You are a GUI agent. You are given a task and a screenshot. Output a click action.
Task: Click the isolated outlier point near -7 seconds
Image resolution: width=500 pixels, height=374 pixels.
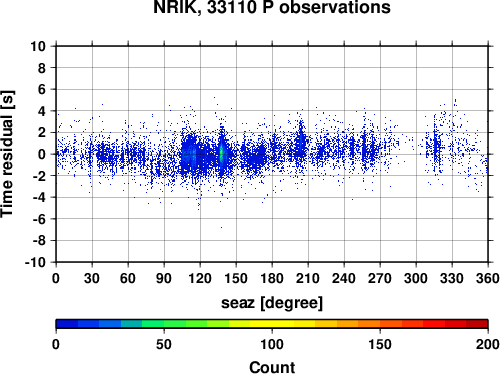click(x=221, y=228)
